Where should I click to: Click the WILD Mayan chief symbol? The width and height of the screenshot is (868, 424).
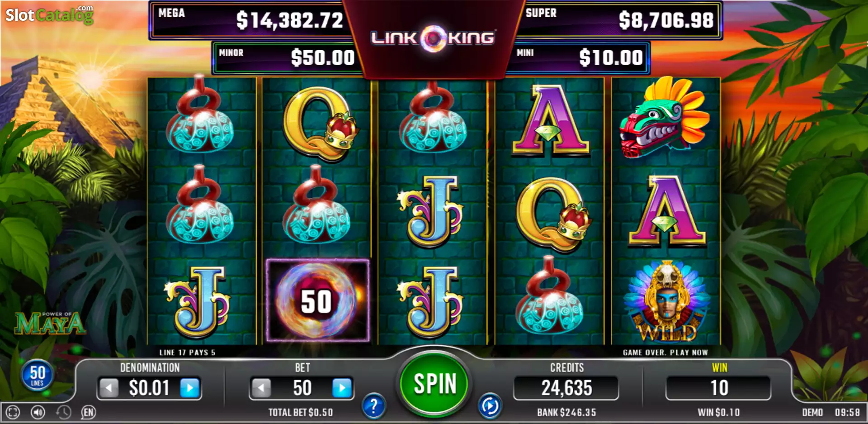(665, 302)
